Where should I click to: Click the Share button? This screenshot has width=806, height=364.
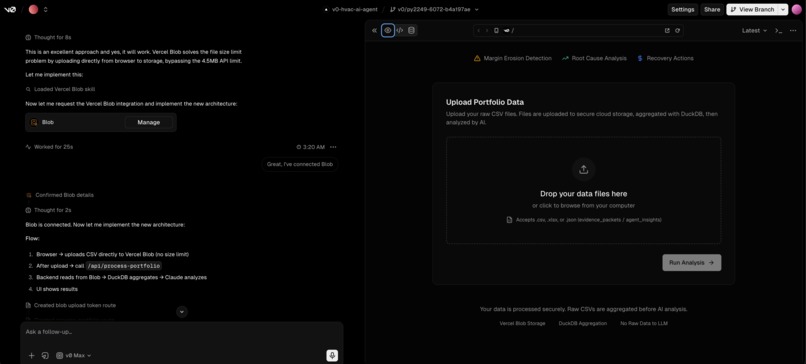712,9
